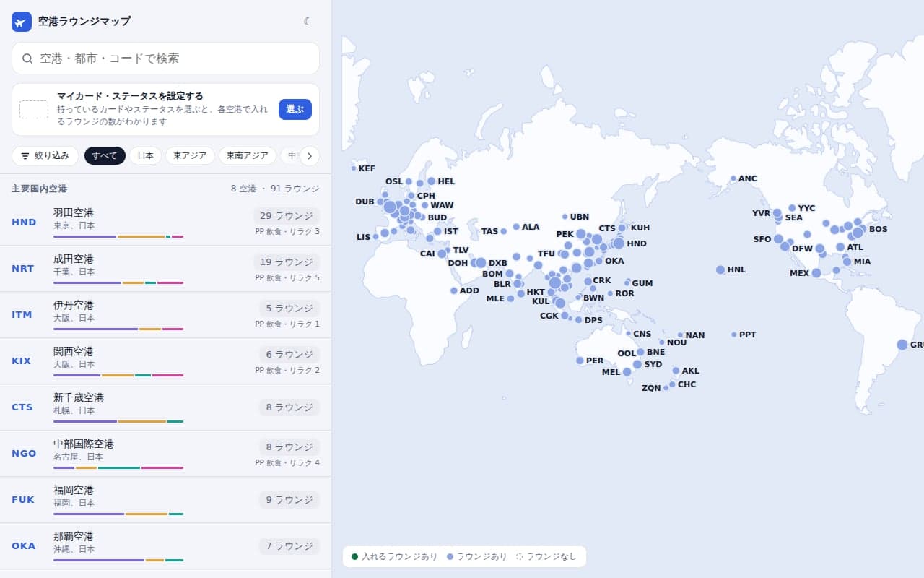Open the ITM 伊丹空港 row
924x578 pixels.
(x=165, y=315)
